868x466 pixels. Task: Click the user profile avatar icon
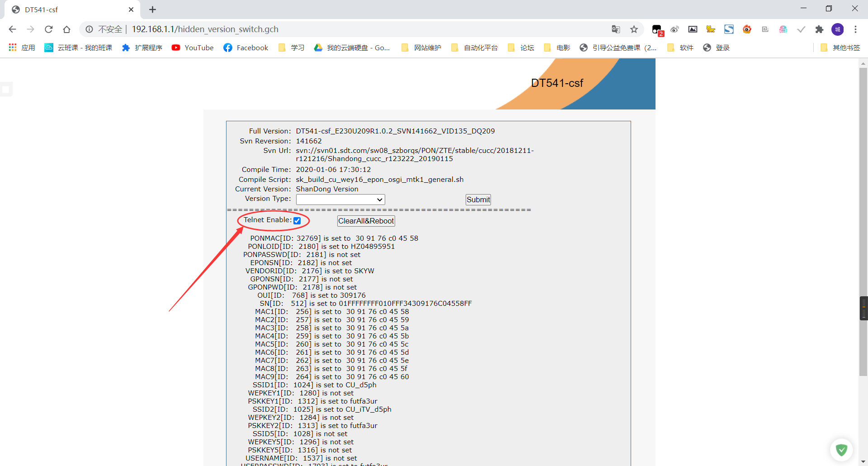[837, 29]
